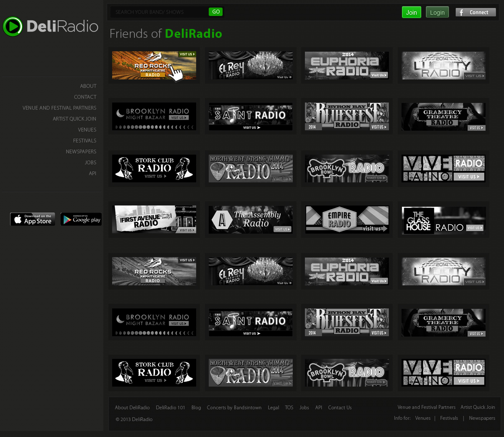Click Artist Quick Join footer link
Image resolution: width=504 pixels, height=437 pixels.
tap(478, 407)
